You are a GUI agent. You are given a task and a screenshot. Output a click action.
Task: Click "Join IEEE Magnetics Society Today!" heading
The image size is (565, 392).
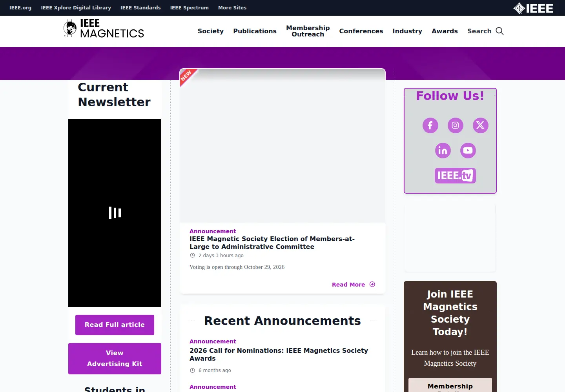[450, 313]
